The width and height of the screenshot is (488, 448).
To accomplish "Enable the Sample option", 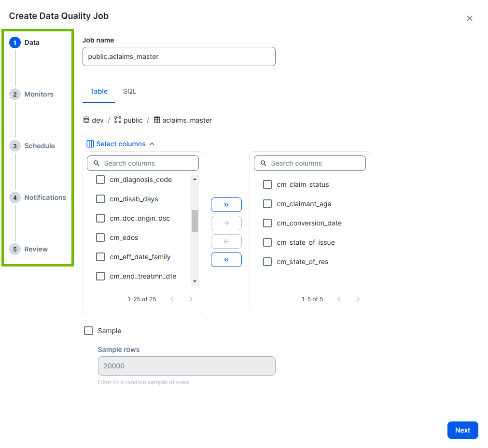I will [88, 330].
